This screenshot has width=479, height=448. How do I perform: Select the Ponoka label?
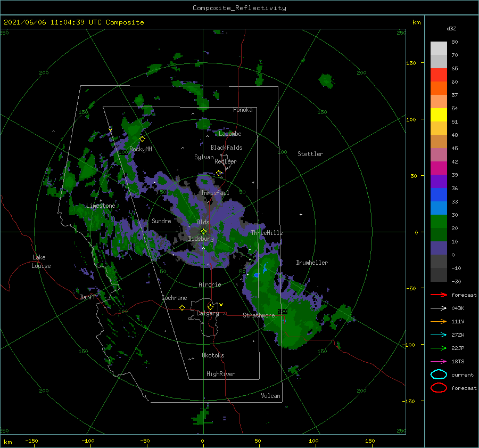click(x=243, y=110)
